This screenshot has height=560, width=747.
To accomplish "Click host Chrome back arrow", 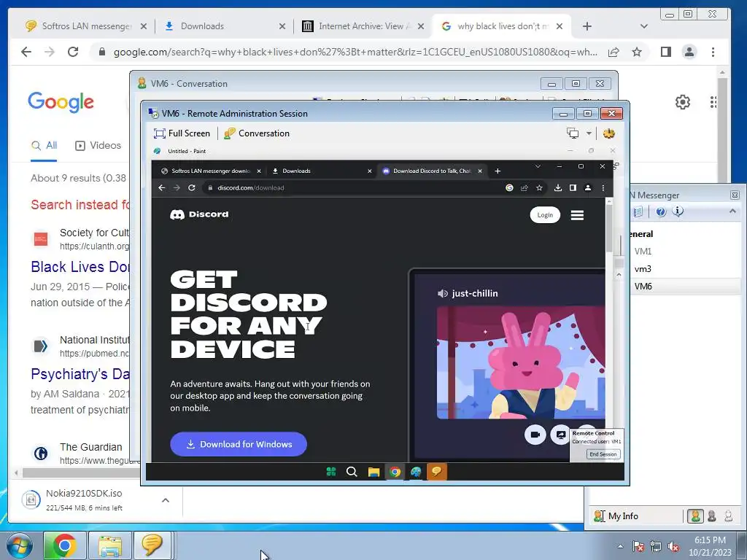I will 26,52.
